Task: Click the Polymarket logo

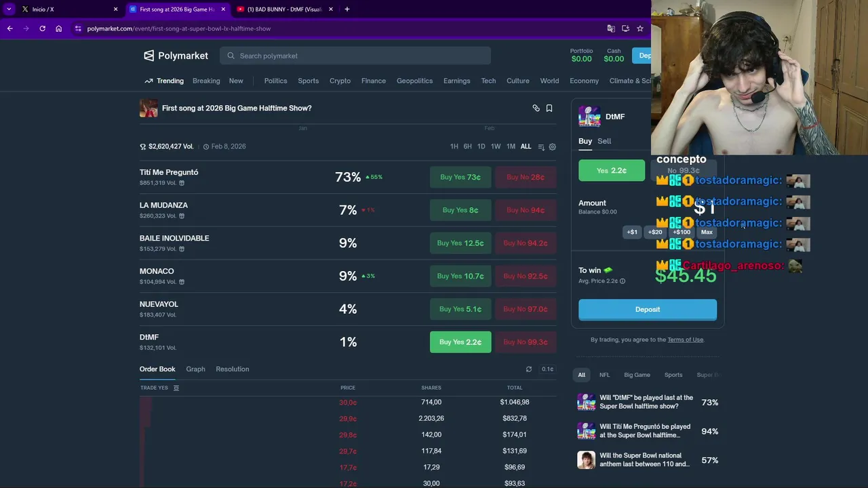Action: click(x=176, y=56)
